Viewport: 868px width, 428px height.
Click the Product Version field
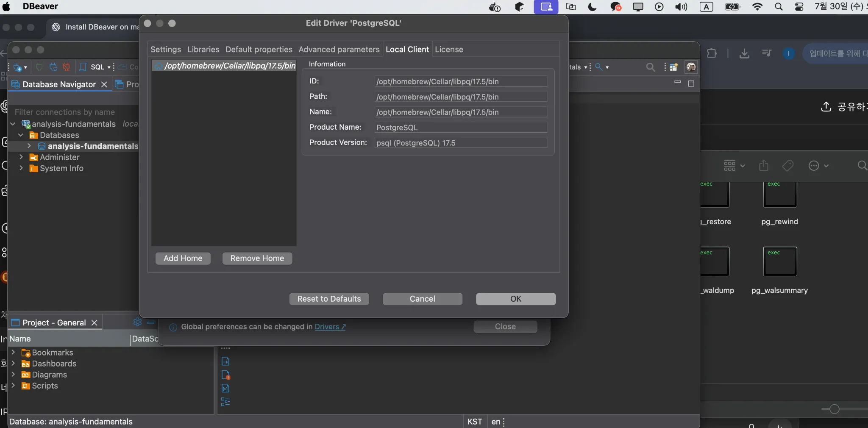[x=461, y=143]
